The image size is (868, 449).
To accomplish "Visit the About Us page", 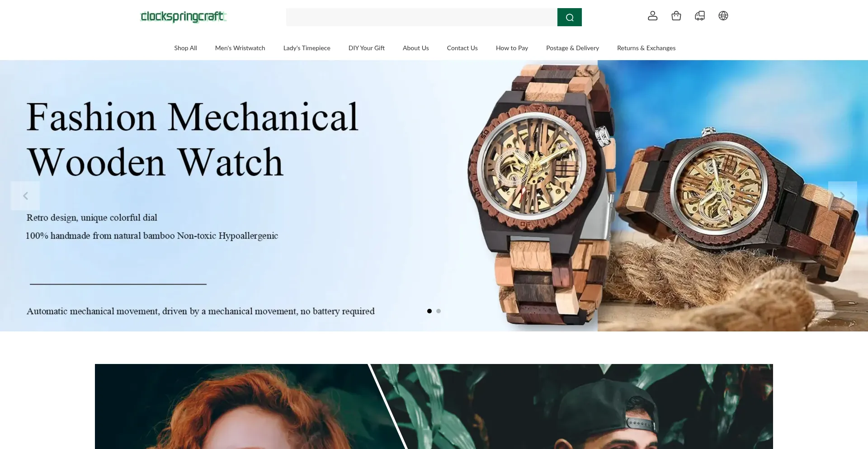I will (415, 48).
